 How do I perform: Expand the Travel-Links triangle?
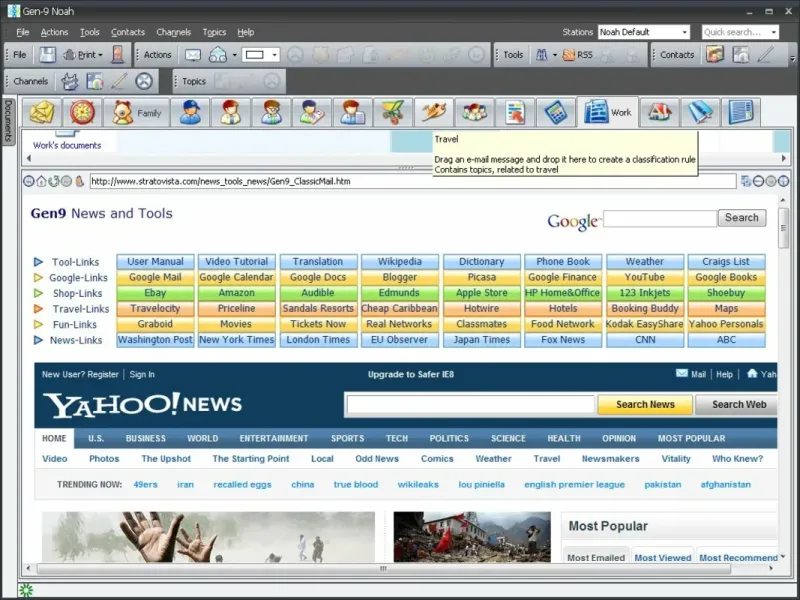tap(38, 309)
